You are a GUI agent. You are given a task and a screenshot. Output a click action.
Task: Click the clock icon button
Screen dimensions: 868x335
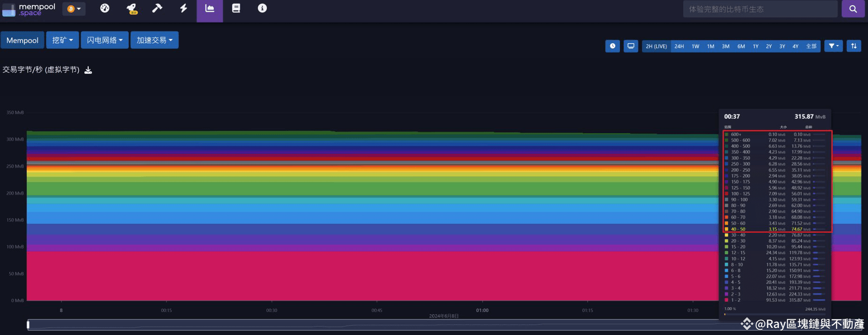pos(612,46)
